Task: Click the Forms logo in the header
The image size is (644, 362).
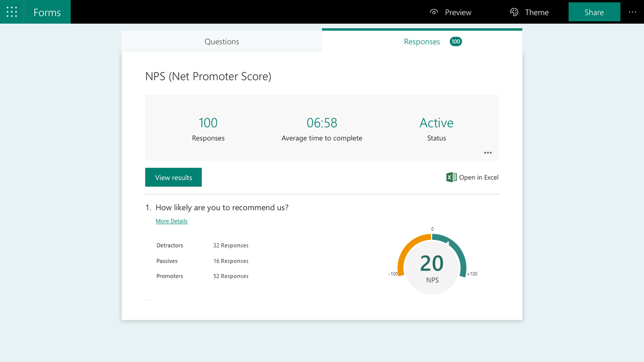Action: tap(47, 12)
